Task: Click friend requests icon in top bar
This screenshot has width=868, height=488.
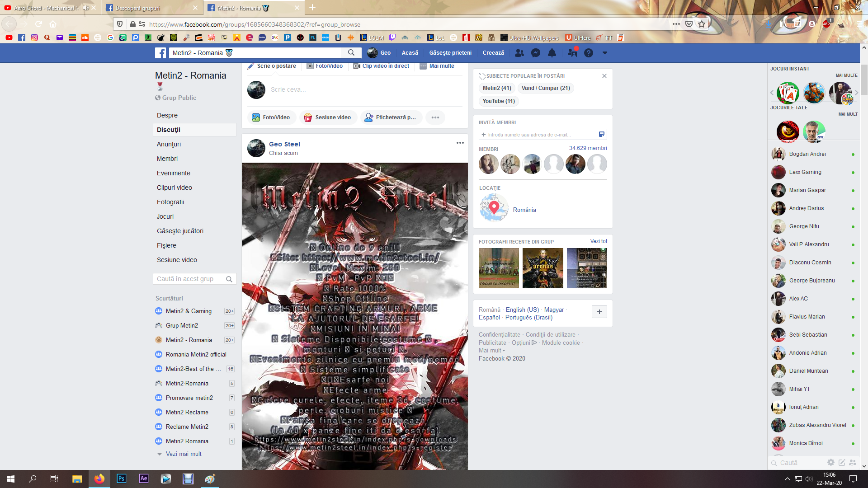Action: pos(519,53)
